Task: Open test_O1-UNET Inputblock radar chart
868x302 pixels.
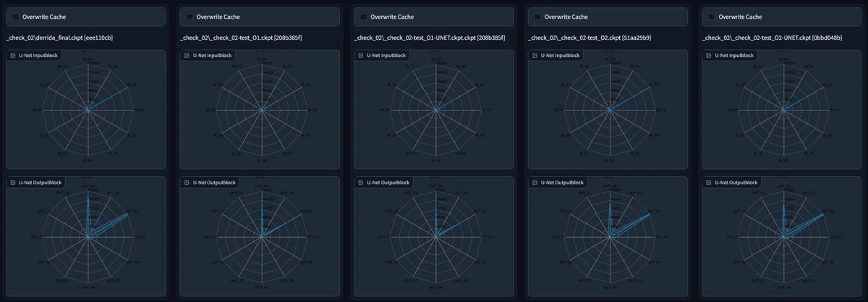Action: pos(435,110)
